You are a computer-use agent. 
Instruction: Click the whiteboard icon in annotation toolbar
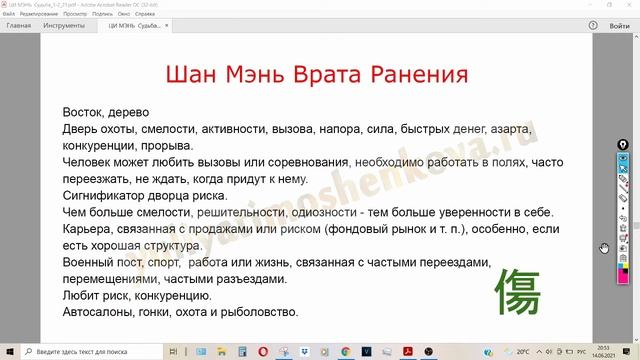(623, 238)
